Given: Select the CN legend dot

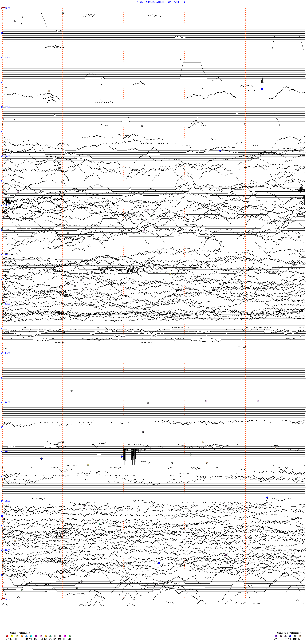Looking at the screenshot, I should pyautogui.click(x=281, y=636).
